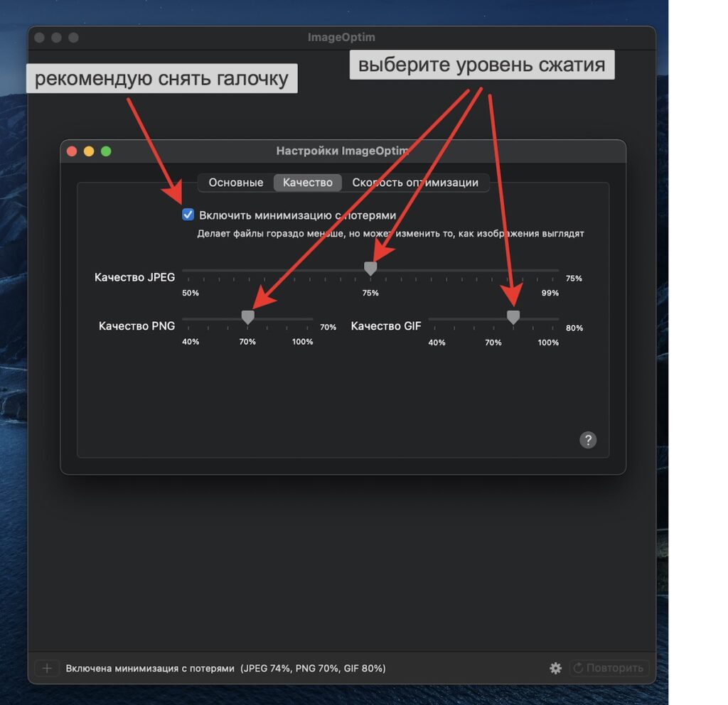Click the JPEG quality slider handle
Screen dimensions: 728x705
[x=370, y=268]
